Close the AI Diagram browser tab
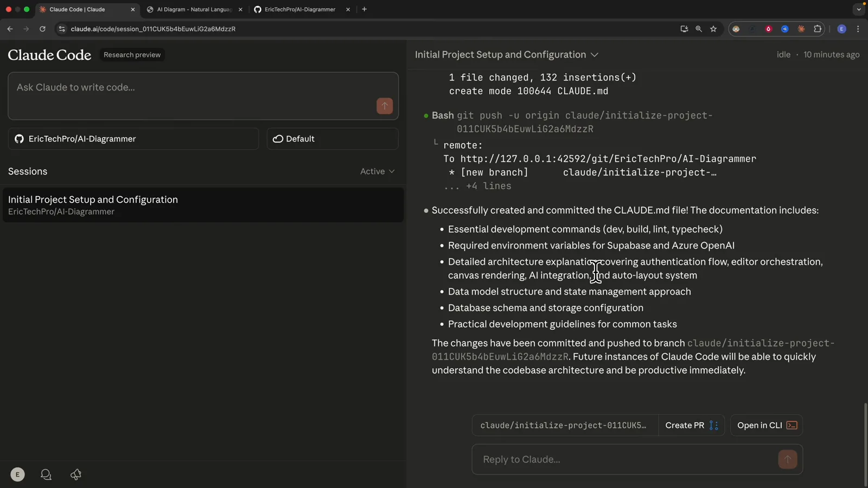 [x=240, y=9]
